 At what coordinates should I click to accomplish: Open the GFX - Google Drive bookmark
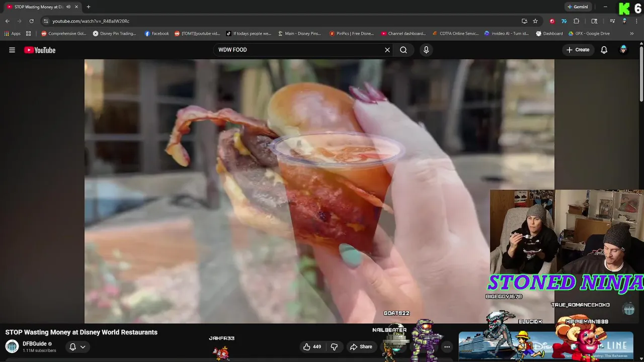589,34
